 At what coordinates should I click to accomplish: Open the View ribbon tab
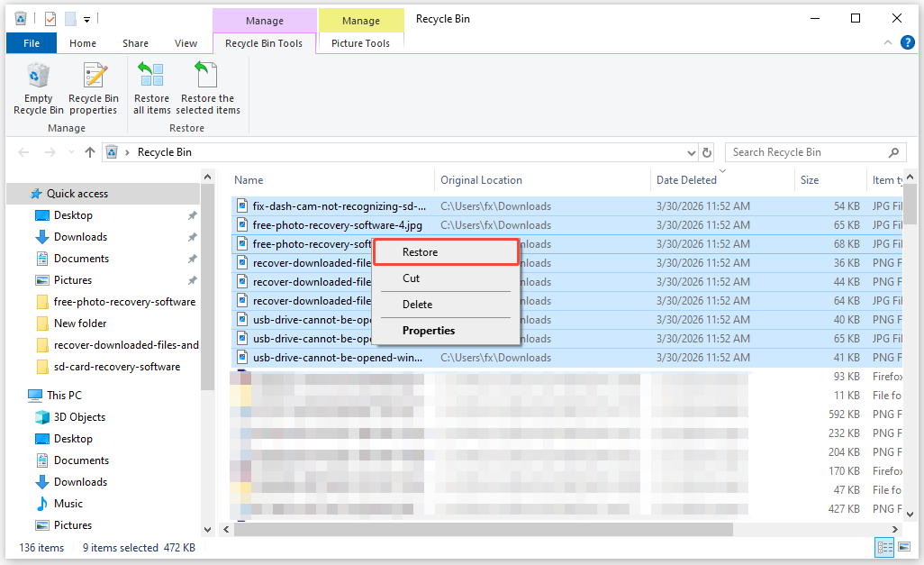click(186, 43)
